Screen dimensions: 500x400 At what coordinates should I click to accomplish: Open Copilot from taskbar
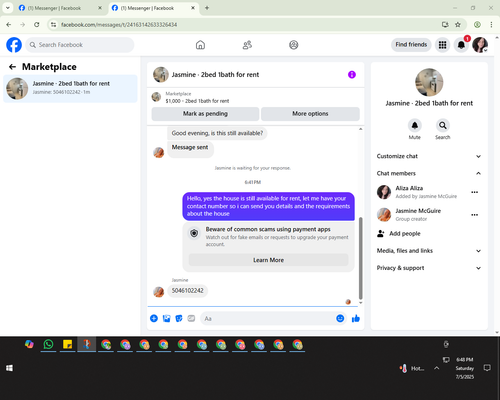coord(29,344)
